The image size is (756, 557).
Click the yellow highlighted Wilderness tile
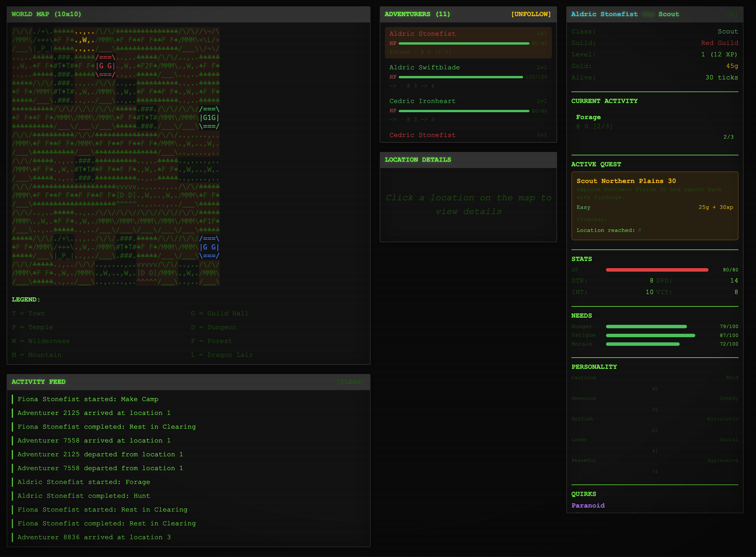85,40
